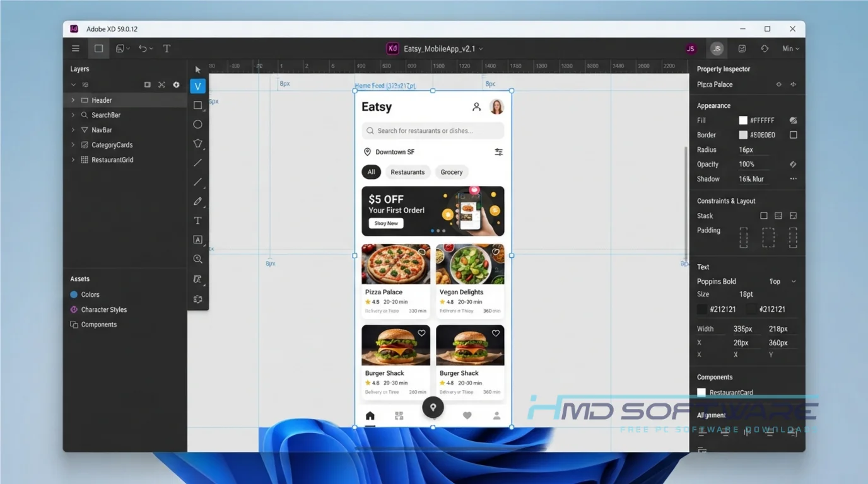
Task: Select the Rectangle tool in tool strip
Action: pyautogui.click(x=197, y=105)
